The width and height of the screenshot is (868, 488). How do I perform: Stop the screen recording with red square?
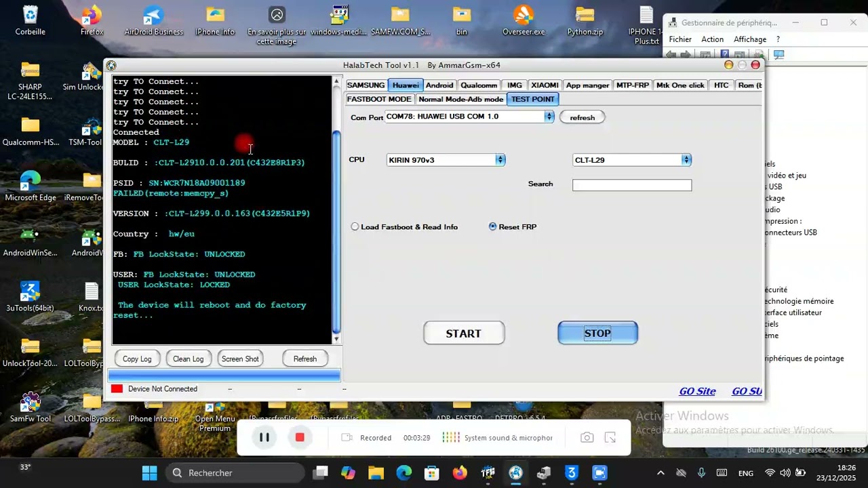pyautogui.click(x=300, y=438)
